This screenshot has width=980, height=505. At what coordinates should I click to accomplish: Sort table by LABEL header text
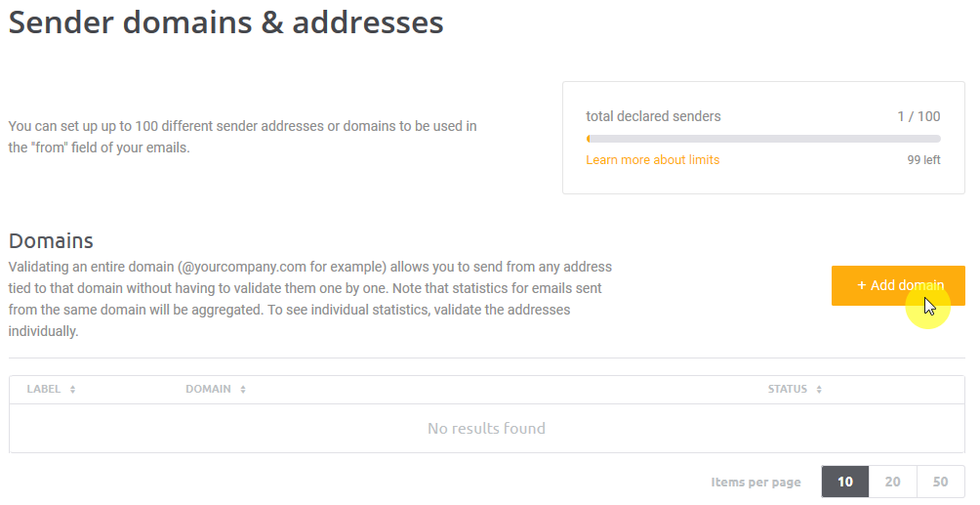[x=44, y=389]
